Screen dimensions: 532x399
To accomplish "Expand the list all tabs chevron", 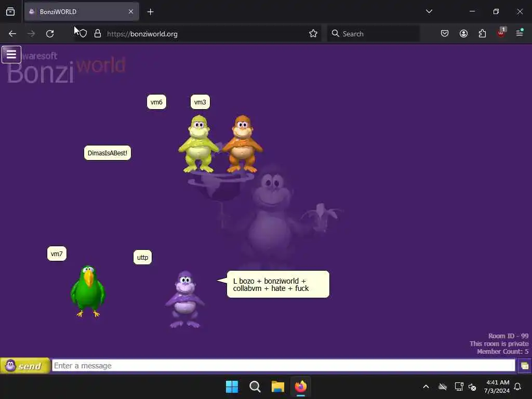I will (429, 11).
